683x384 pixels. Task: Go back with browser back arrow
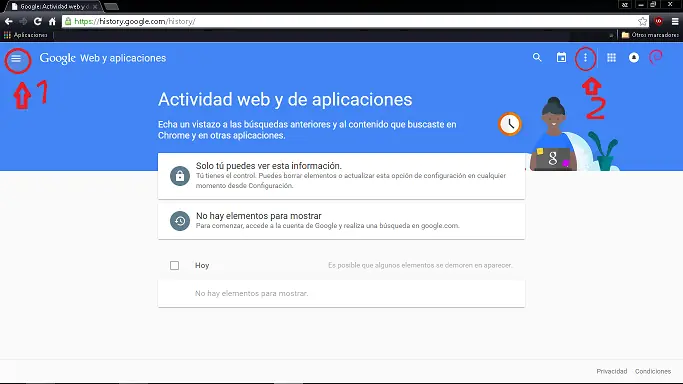click(9, 21)
